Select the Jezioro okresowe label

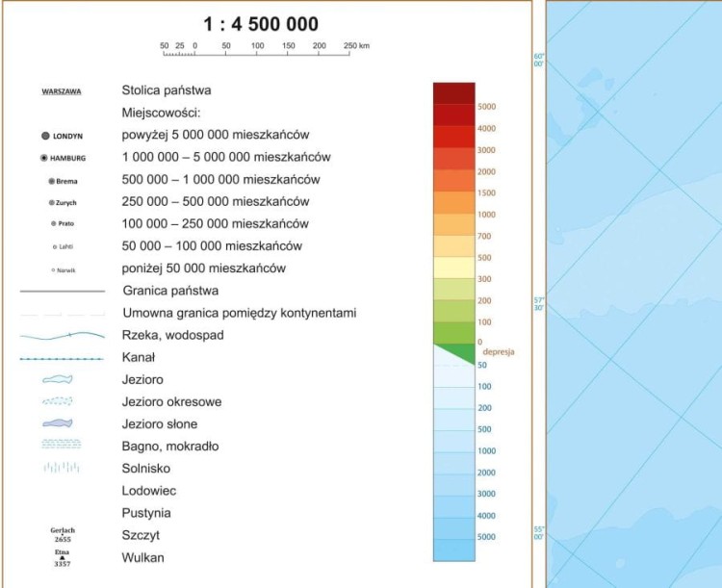tap(171, 402)
